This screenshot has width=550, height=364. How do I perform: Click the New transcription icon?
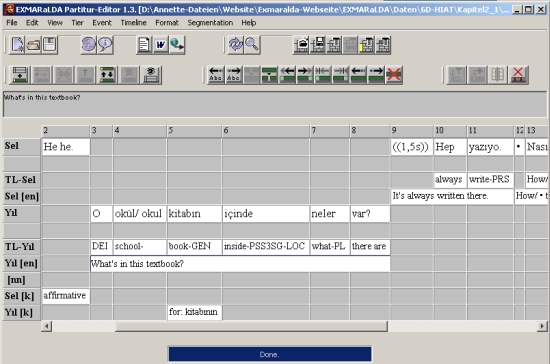(17, 45)
